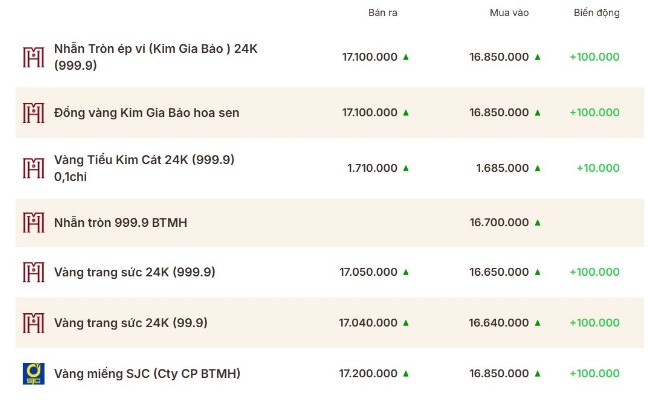Open Nhẫn Tròn ép vỉ (Kim Gia Bảo) link
Screen dimensions: 648x417
[155, 57]
